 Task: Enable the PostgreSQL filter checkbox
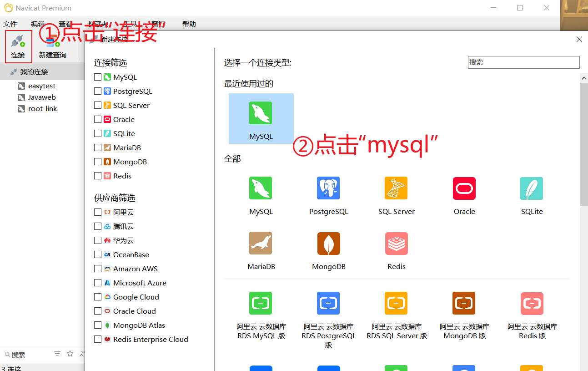click(x=98, y=91)
